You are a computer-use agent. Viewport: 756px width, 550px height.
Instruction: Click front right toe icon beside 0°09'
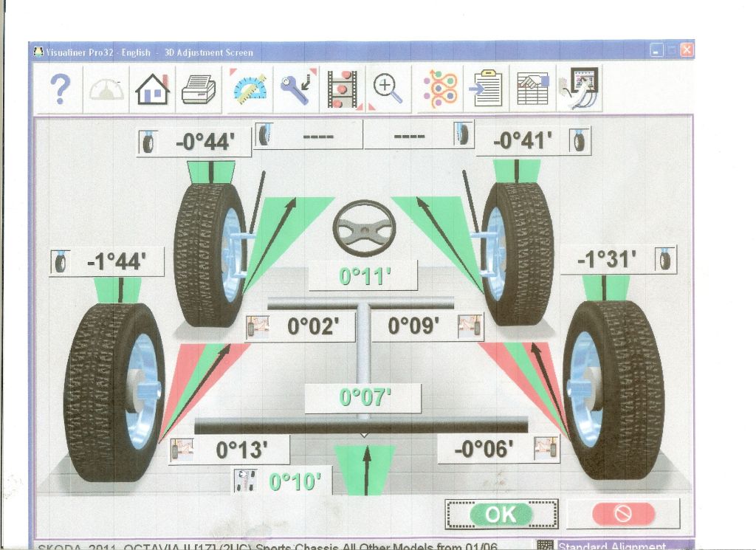pos(470,326)
